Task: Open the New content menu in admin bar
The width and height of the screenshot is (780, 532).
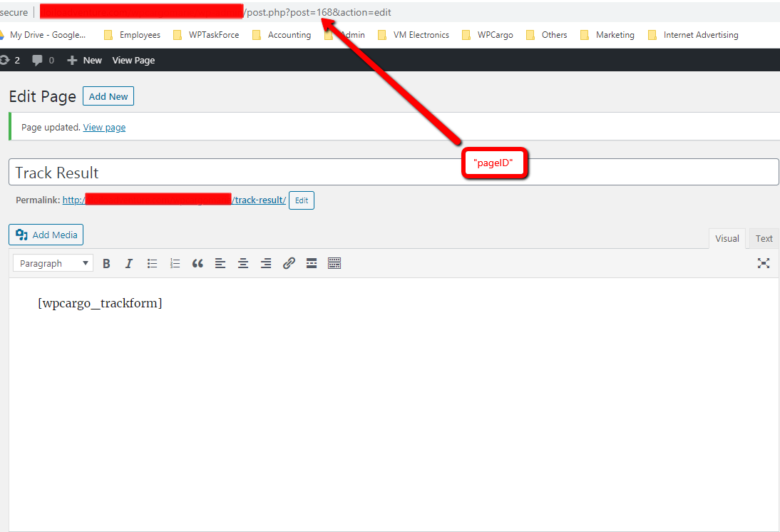Action: (85, 61)
